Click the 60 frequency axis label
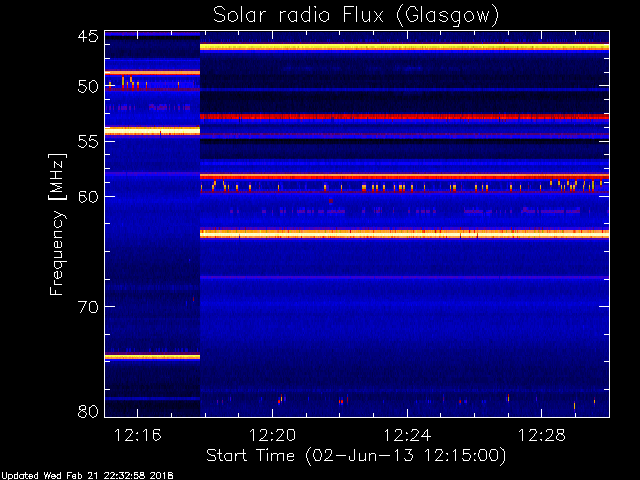The width and height of the screenshot is (640, 480). coord(88,197)
